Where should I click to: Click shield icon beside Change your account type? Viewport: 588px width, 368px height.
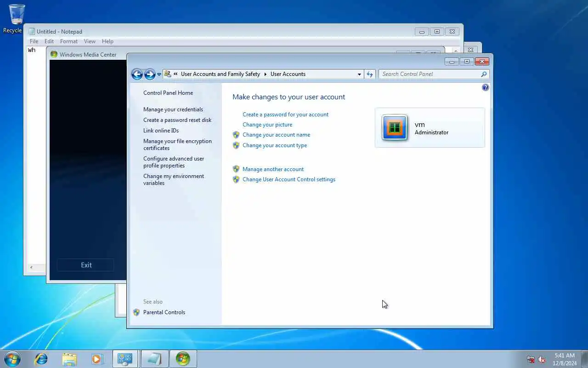[236, 145]
